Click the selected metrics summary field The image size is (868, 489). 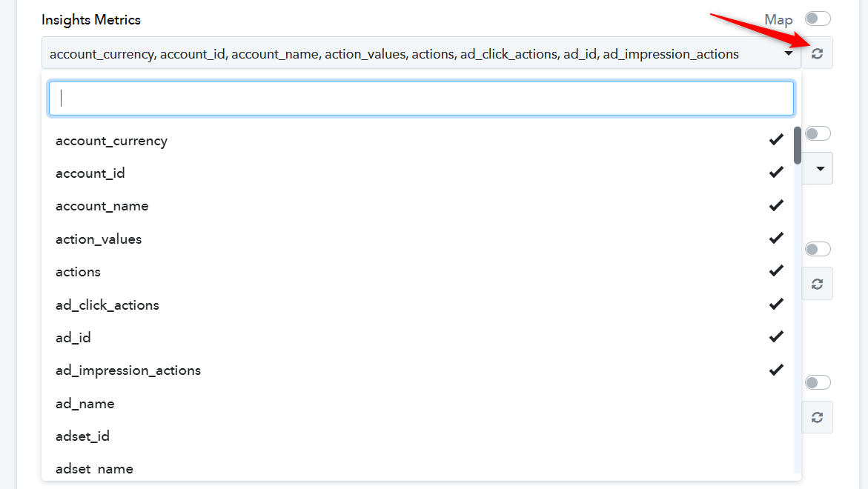pos(421,53)
